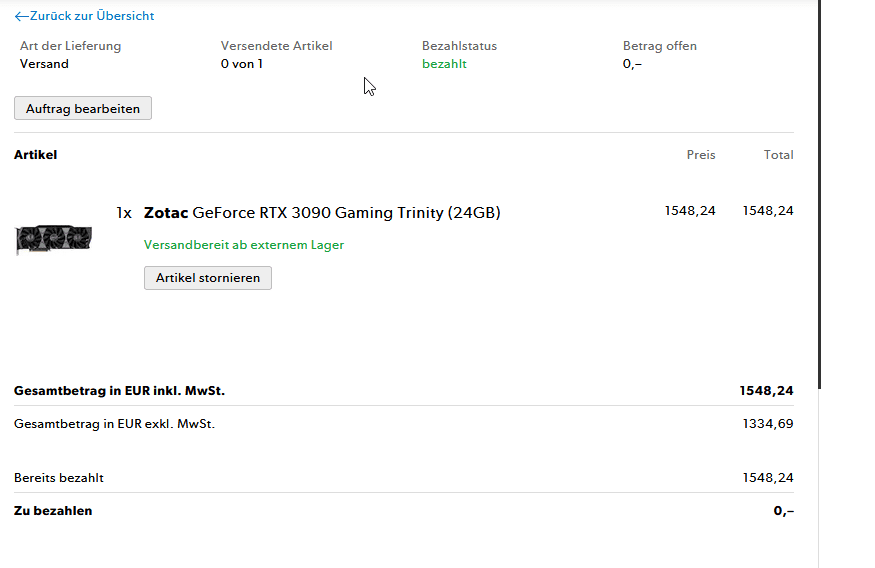
Task: Go back via 'Zurück zur Übersicht' link
Action: (91, 16)
